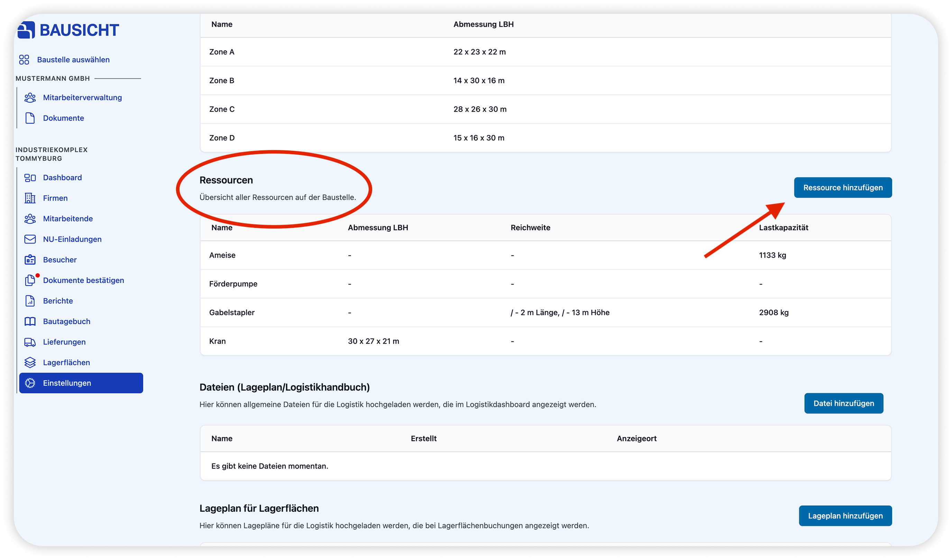The image size is (952, 560).
Task: Open Dokumente bestätigen
Action: pyautogui.click(x=83, y=280)
